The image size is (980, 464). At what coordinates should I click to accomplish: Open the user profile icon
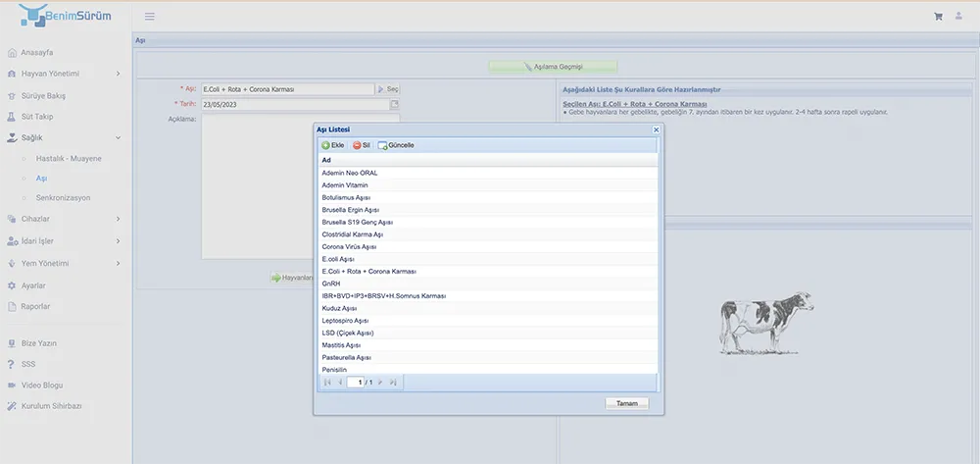click(x=958, y=17)
